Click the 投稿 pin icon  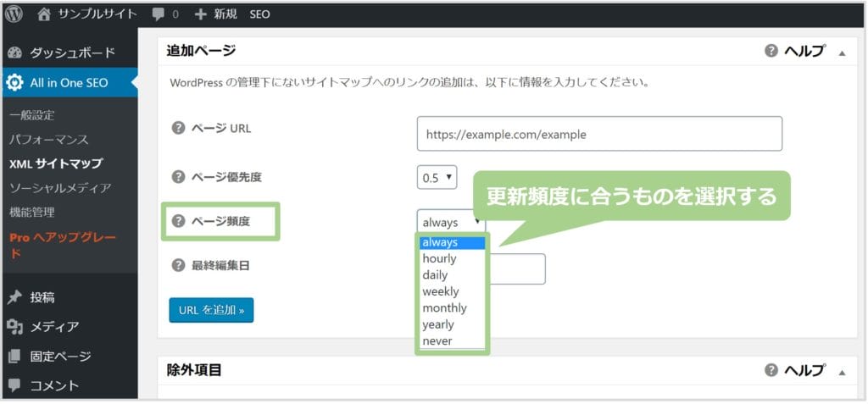coord(14,297)
